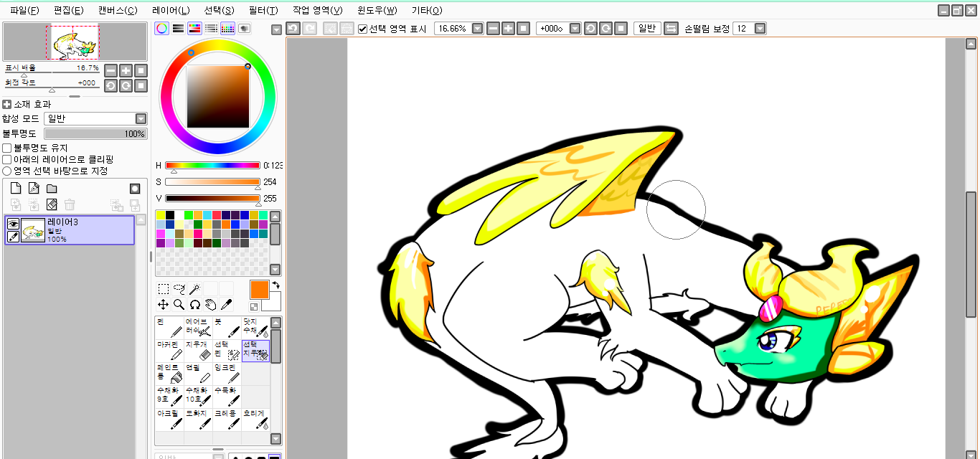
Task: Open the 레이어 menu
Action: pos(171,11)
